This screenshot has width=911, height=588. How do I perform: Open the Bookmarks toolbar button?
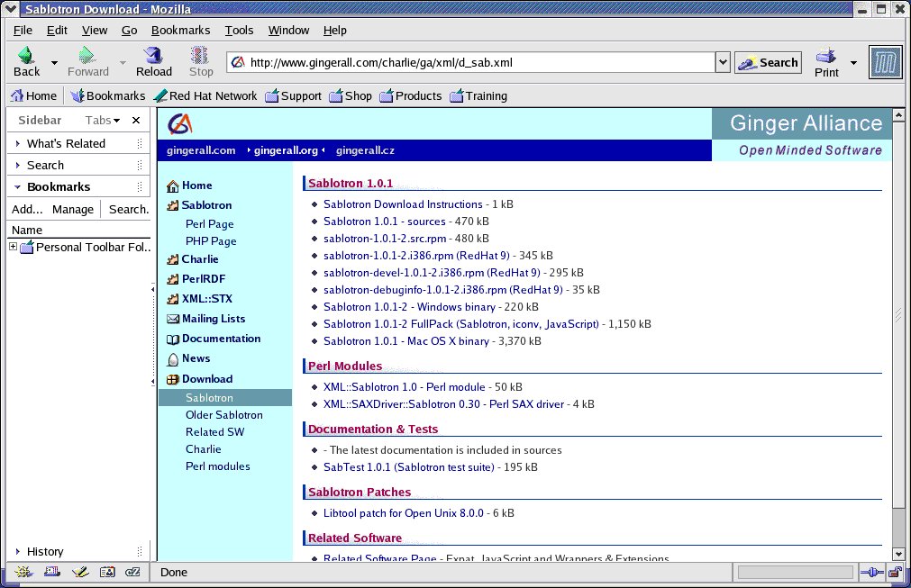107,95
